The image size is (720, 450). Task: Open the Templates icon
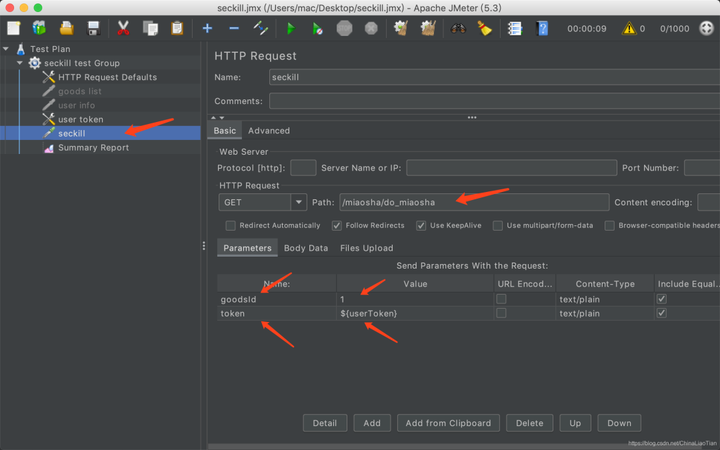tap(39, 28)
